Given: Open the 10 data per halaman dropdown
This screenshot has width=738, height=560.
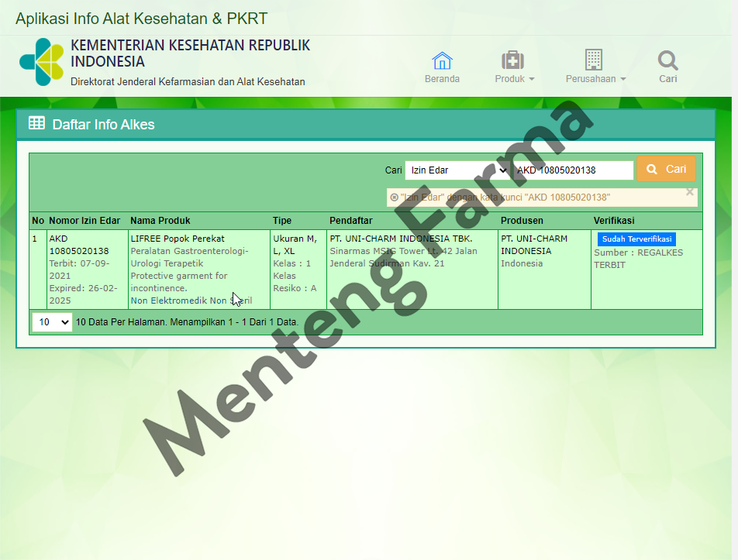Looking at the screenshot, I should tap(51, 321).
